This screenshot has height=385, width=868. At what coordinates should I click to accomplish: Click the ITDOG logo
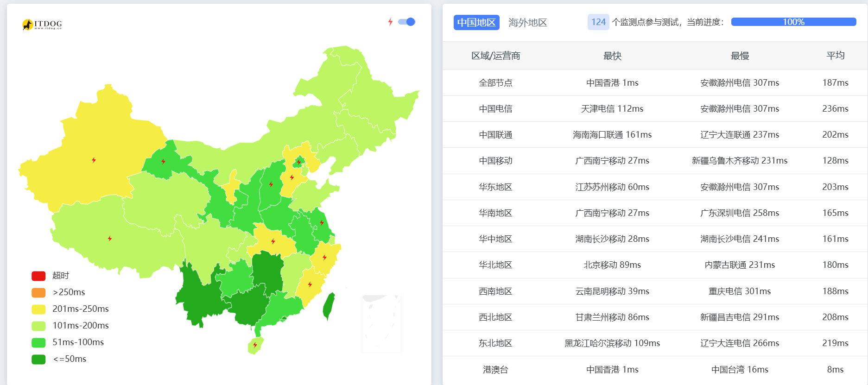point(42,24)
